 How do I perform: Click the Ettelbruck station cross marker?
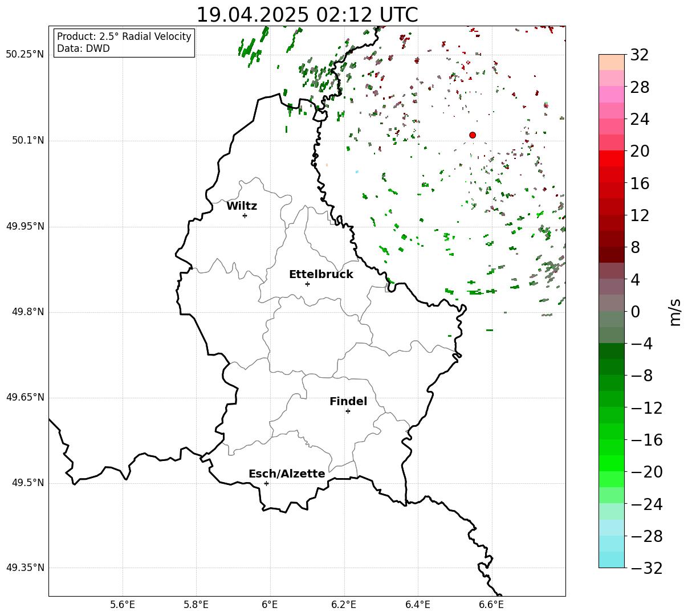307,284
